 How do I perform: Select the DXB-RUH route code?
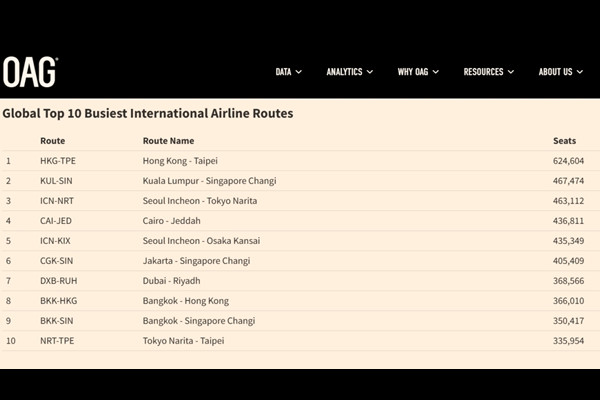(59, 281)
